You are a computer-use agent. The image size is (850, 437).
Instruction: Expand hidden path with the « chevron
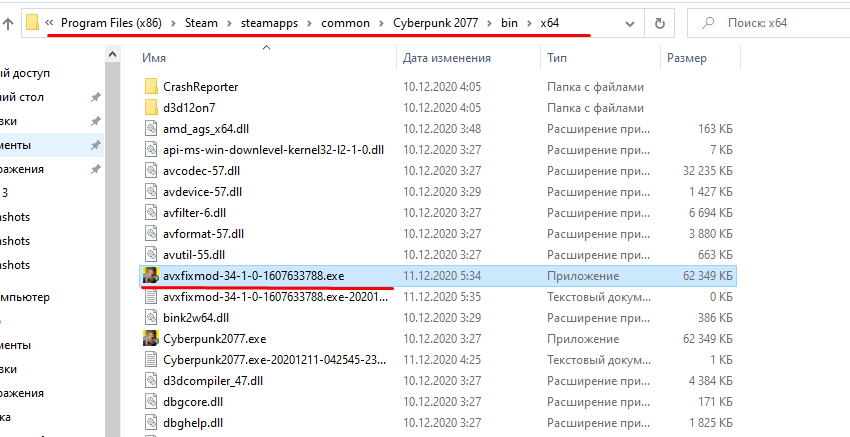click(x=49, y=23)
